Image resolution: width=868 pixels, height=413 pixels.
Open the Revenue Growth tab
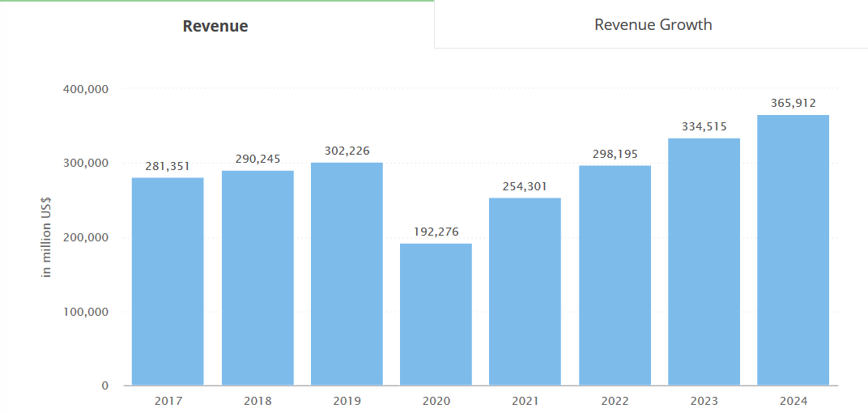tap(653, 24)
